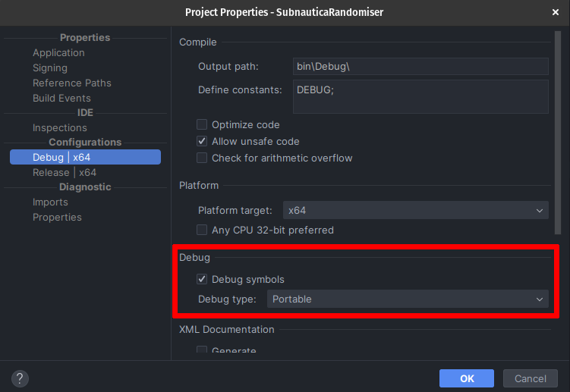570x392 pixels.
Task: Open Imports under Diagnostic
Action: (x=50, y=202)
